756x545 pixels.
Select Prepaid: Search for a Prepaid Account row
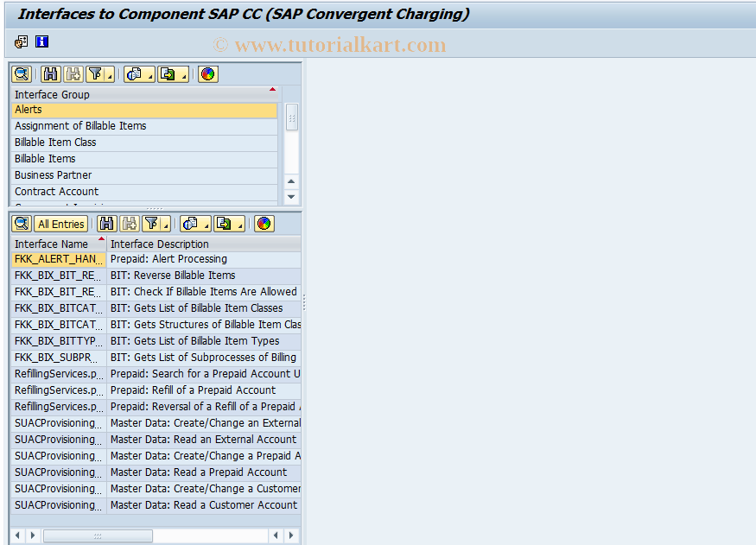point(205,374)
